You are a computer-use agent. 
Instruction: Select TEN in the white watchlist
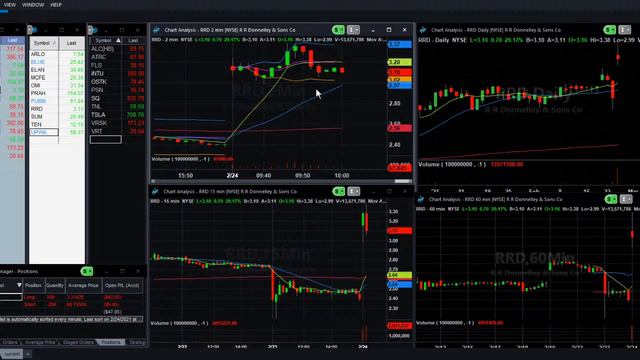pos(36,124)
